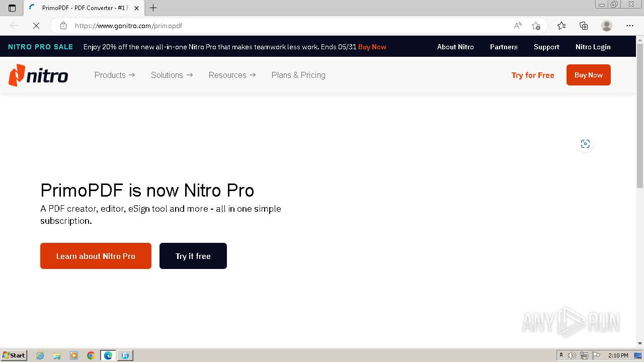The width and height of the screenshot is (644, 362).
Task: Expand the Resources menu
Action: (x=232, y=75)
